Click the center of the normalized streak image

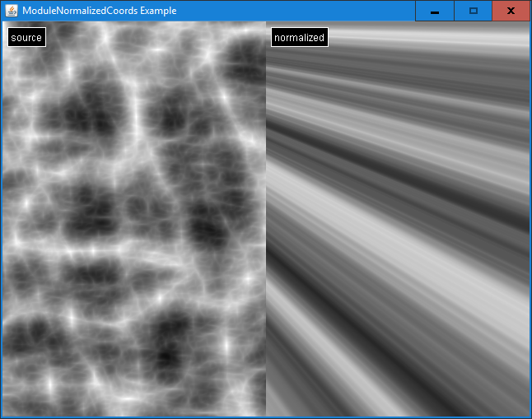click(398, 218)
